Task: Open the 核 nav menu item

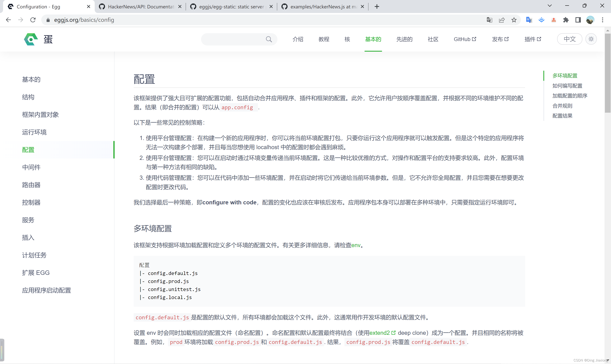Action: click(347, 39)
